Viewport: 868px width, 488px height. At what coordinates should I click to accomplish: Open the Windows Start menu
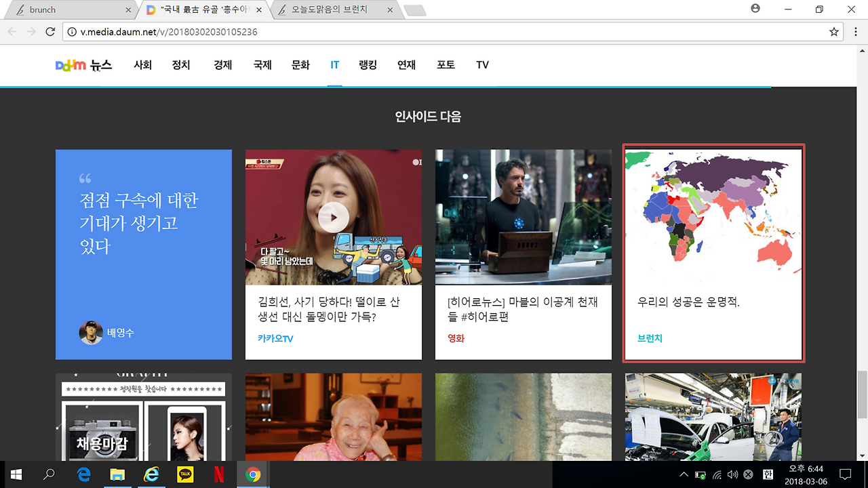(x=16, y=474)
